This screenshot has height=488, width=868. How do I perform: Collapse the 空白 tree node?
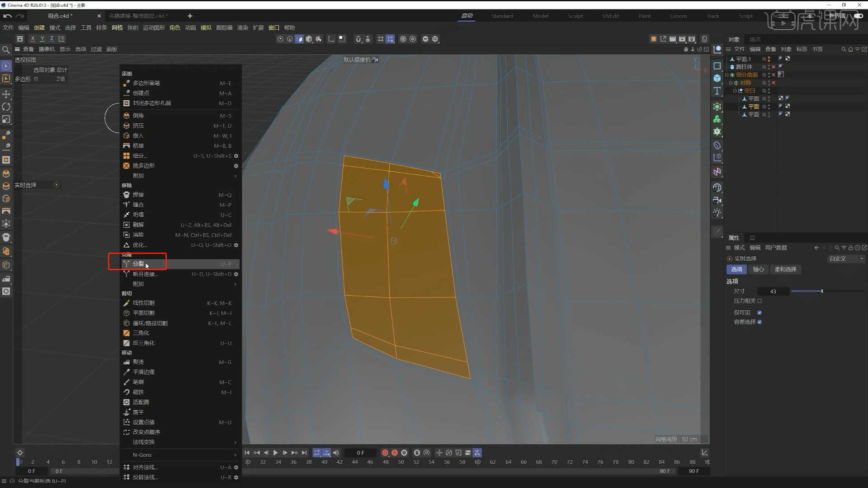point(735,91)
